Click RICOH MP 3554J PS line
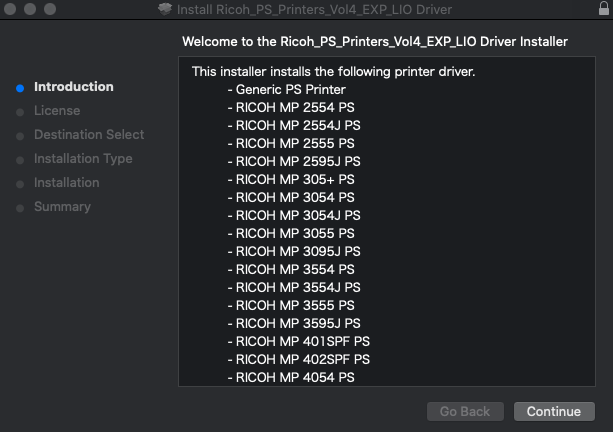The height and width of the screenshot is (432, 613). (x=294, y=287)
